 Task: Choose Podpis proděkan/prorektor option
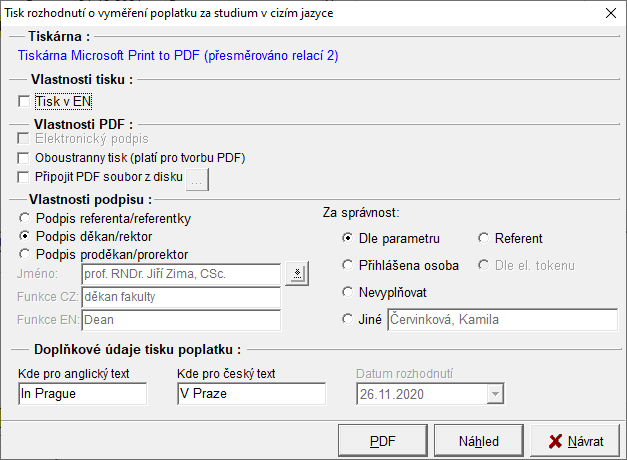click(x=25, y=254)
